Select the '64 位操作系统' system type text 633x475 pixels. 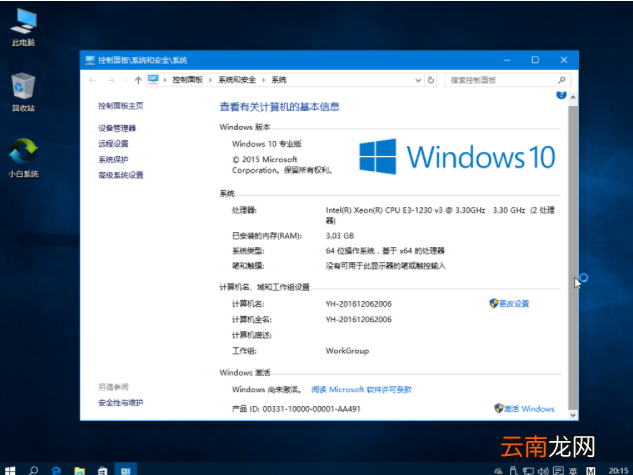click(350, 251)
